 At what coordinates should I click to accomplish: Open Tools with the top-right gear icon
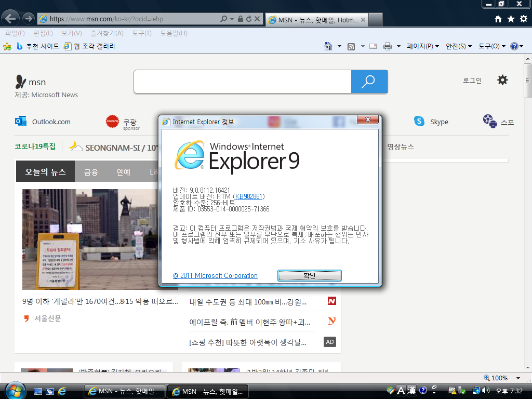tap(524, 19)
